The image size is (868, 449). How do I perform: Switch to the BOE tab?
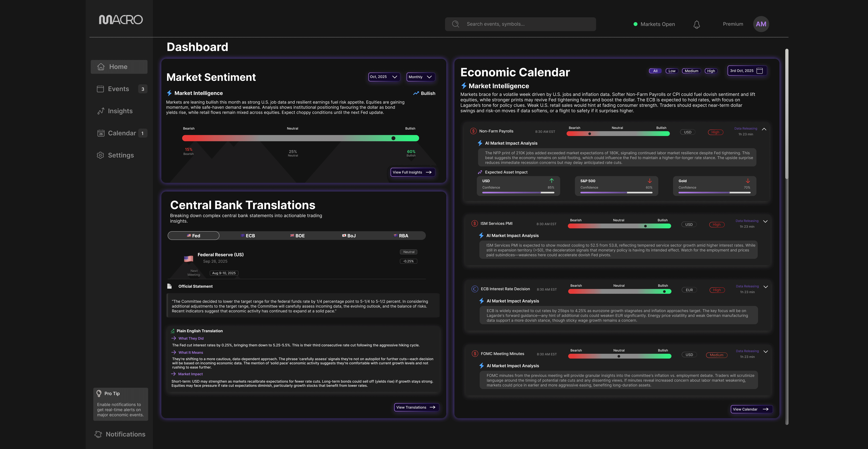tap(297, 236)
